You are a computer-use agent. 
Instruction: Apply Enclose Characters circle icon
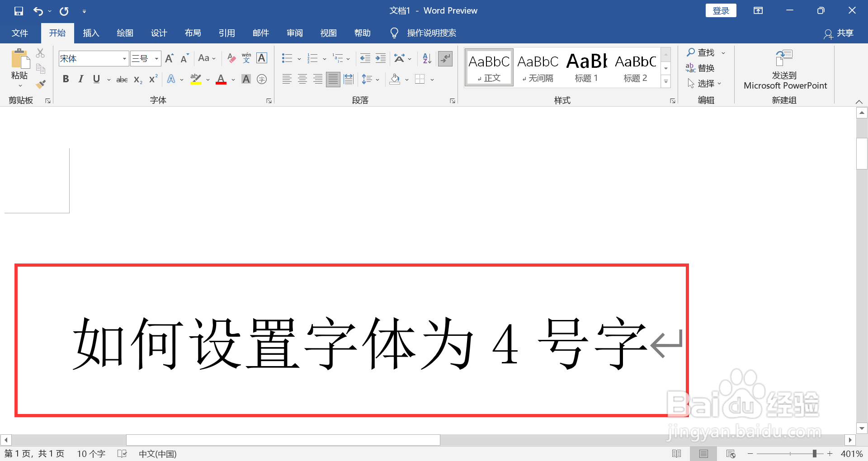[262, 80]
